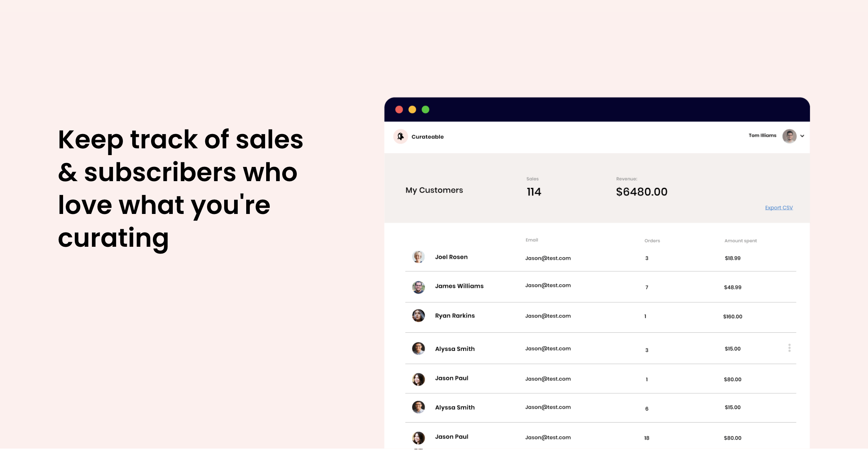This screenshot has height=450, width=868.
Task: Click Joel Rosen's avatar
Action: (418, 257)
